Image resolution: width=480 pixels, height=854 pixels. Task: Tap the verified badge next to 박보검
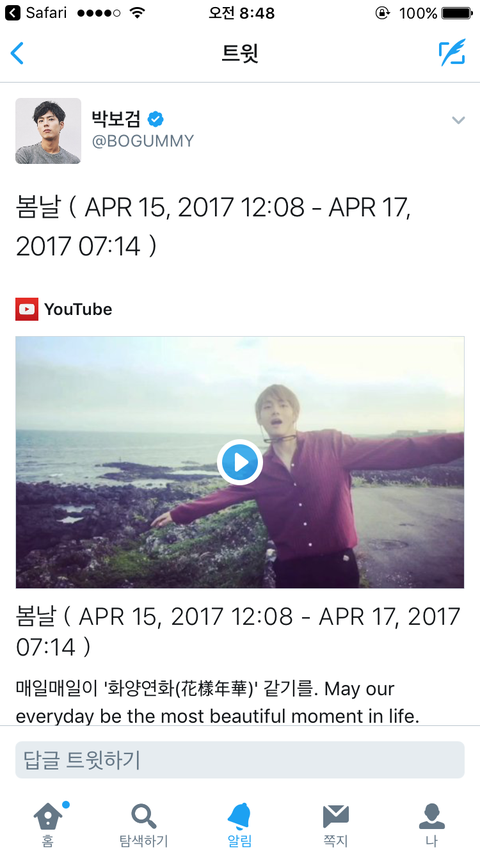point(156,119)
